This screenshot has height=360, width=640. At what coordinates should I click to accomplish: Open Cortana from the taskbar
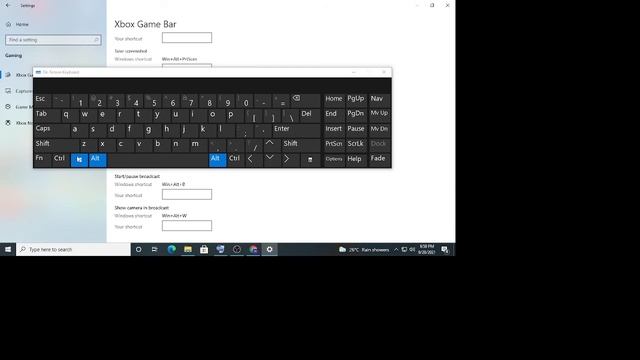138,249
